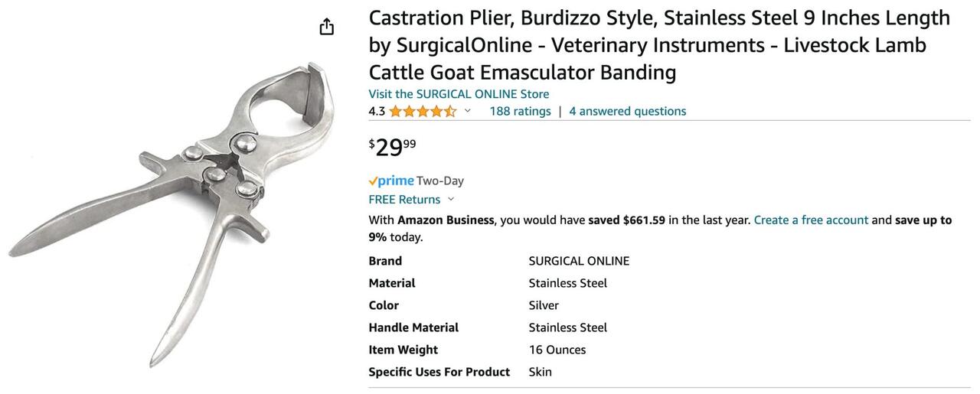Visit the SURGICAL ONLINE Store

pos(459,94)
